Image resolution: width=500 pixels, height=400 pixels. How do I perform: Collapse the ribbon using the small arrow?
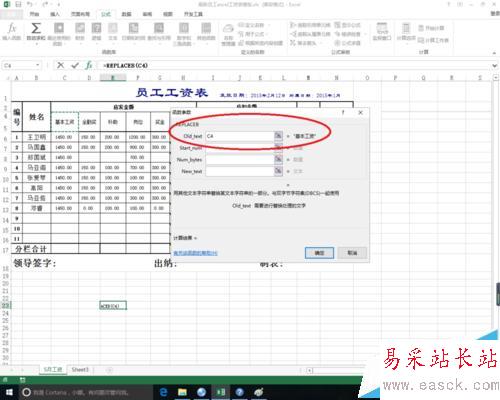click(494, 53)
